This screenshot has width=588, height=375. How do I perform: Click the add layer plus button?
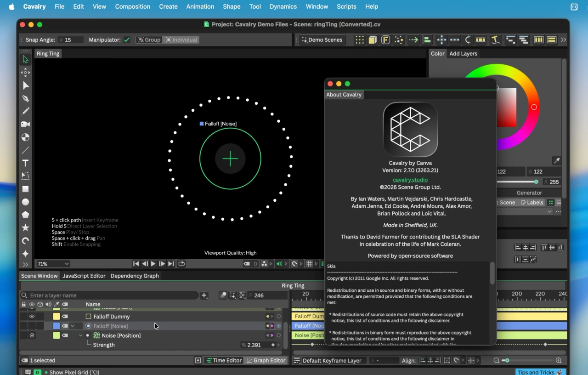pyautogui.click(x=204, y=295)
